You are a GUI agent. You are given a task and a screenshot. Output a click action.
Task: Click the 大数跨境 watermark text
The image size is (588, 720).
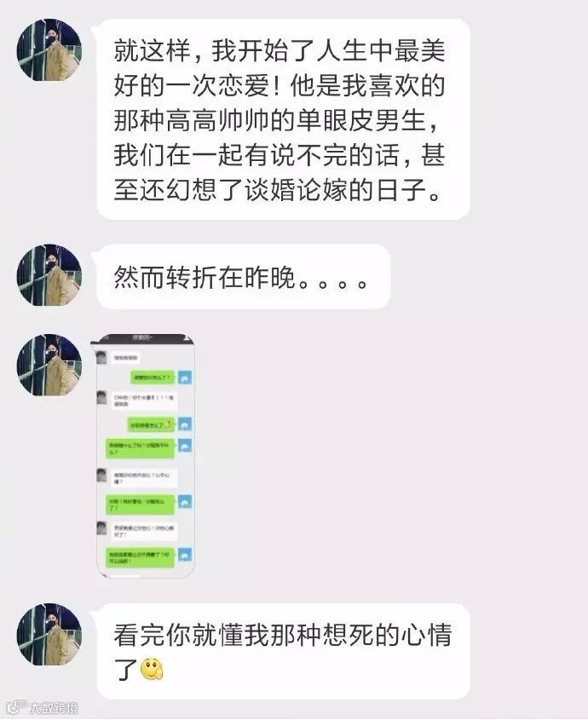coord(54,707)
